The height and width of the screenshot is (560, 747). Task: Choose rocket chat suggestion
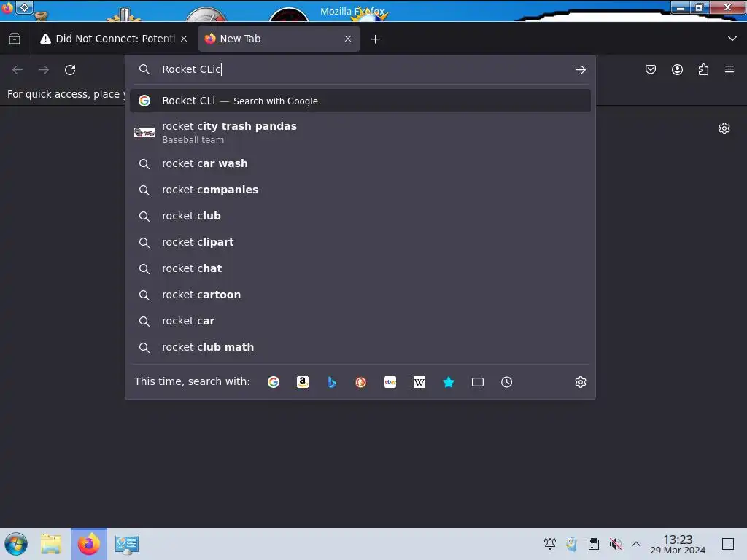click(360, 268)
